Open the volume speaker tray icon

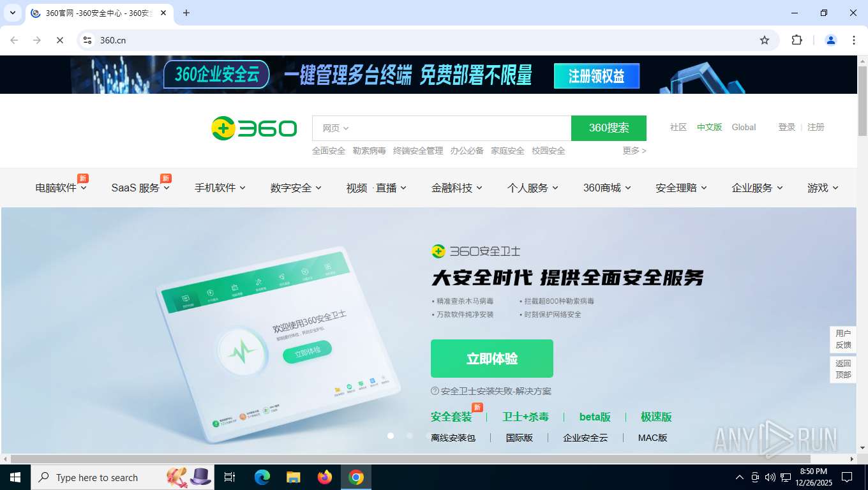coord(770,477)
